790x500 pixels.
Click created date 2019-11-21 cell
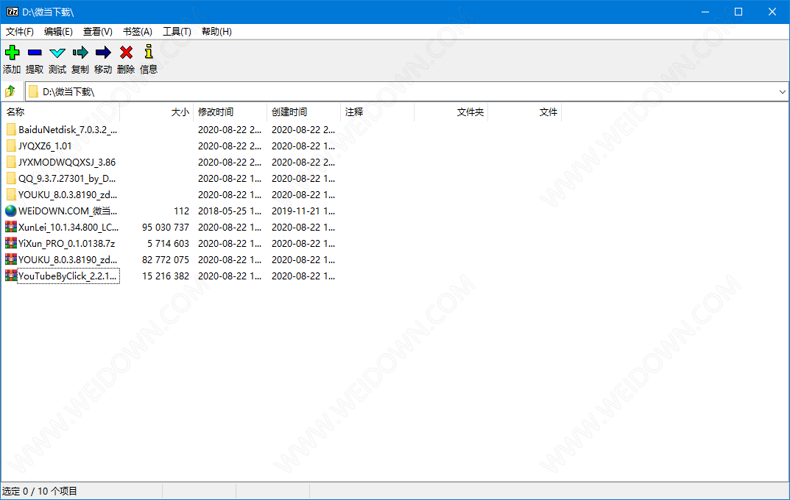303,211
